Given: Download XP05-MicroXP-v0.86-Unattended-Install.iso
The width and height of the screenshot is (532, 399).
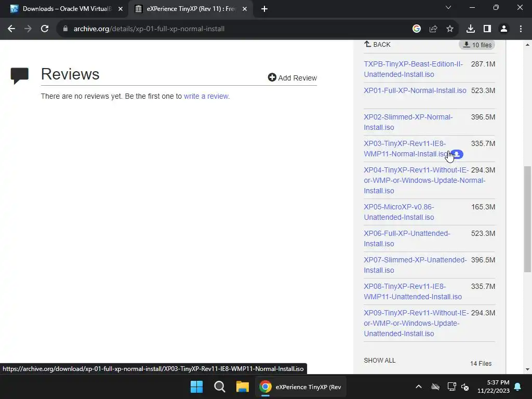Looking at the screenshot, I should coord(399,212).
